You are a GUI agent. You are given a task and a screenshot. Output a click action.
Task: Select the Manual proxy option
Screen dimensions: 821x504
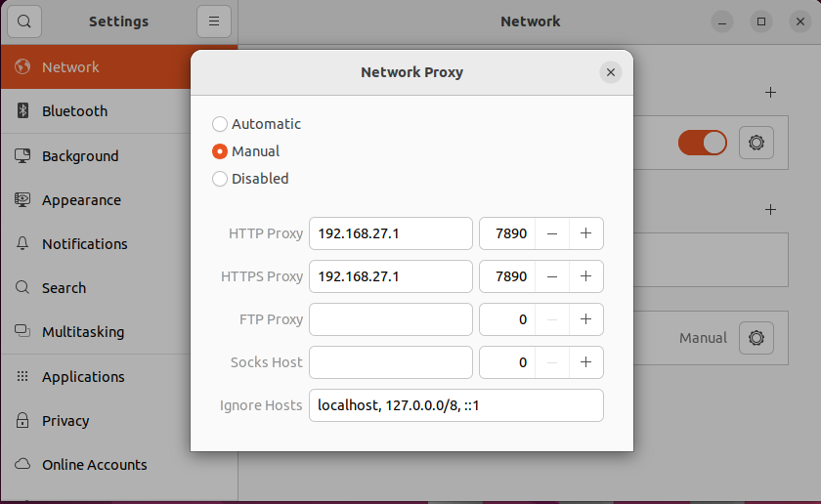pos(220,151)
